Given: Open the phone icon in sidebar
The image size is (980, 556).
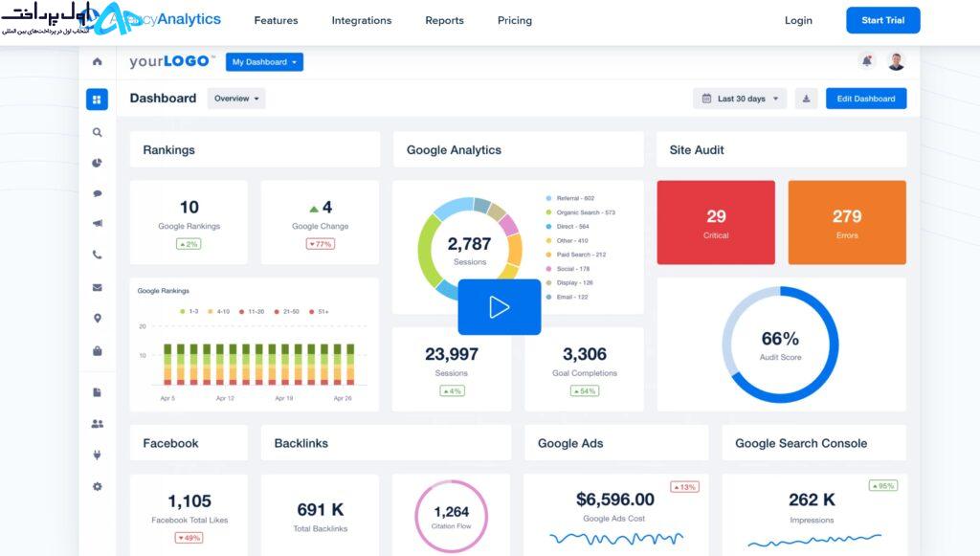Looking at the screenshot, I should (x=97, y=255).
